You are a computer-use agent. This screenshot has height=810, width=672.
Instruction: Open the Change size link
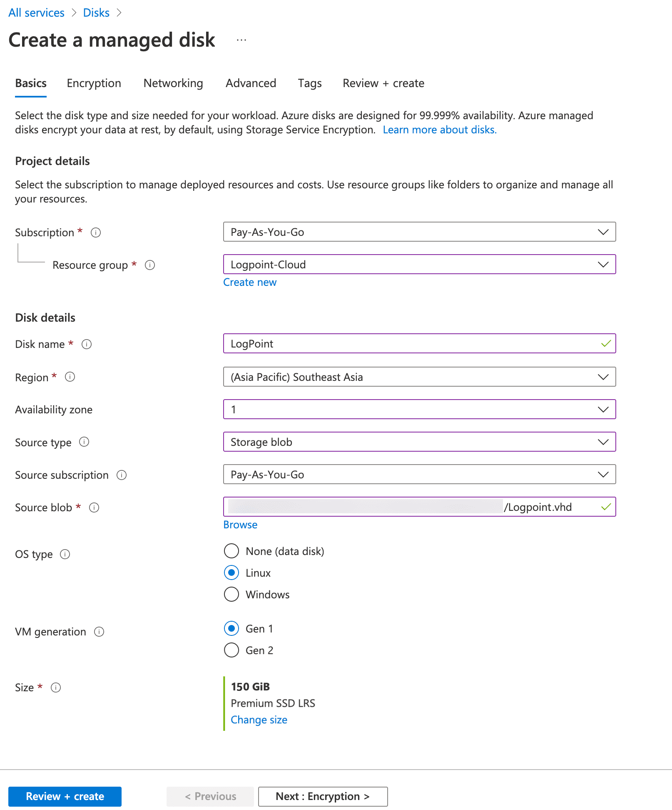[259, 720]
